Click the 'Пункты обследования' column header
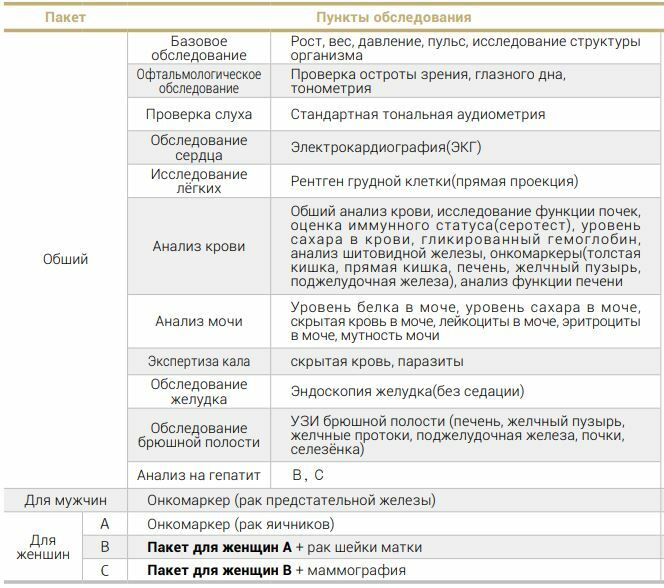Viewport: 664px width, 588px height. [x=393, y=17]
